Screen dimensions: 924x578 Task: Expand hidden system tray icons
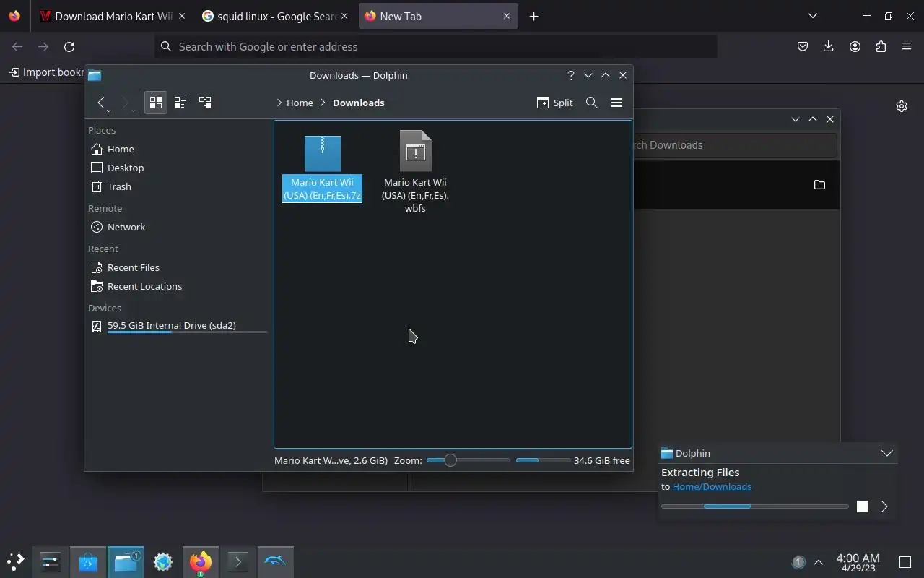[x=819, y=562]
